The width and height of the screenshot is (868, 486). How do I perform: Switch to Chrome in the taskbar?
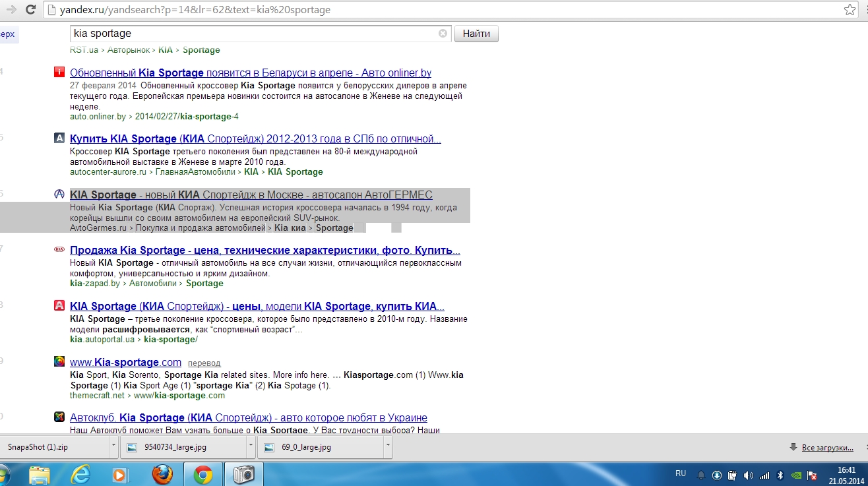click(x=202, y=474)
